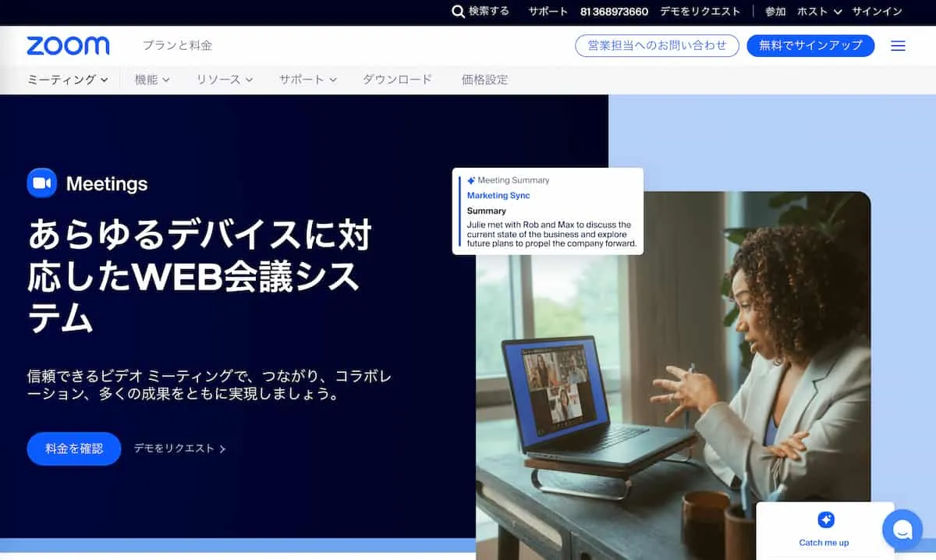The image size is (936, 560).
Task: Click サインイン in the top bar
Action: (877, 12)
